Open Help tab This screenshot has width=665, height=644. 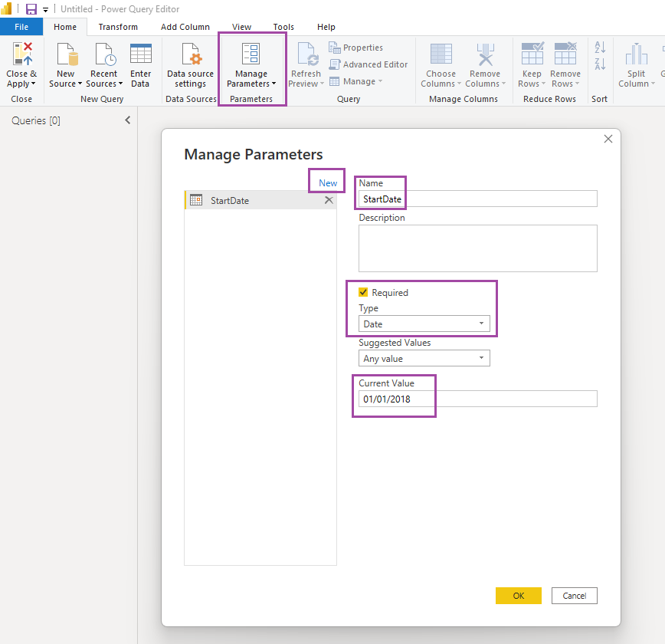326,27
